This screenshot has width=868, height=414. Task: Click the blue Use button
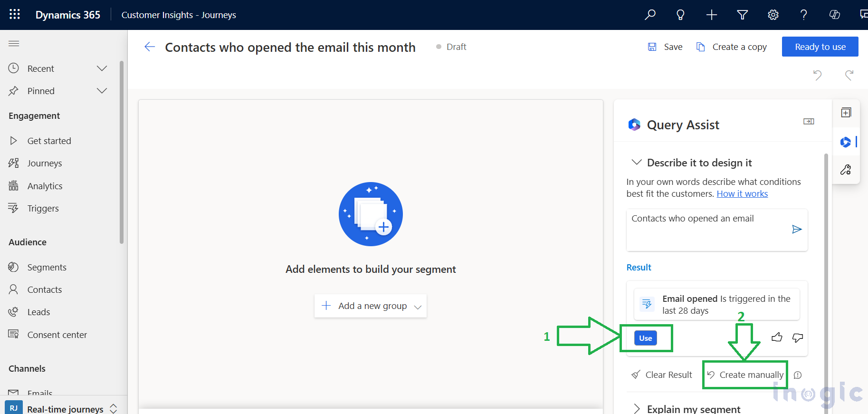[646, 338]
